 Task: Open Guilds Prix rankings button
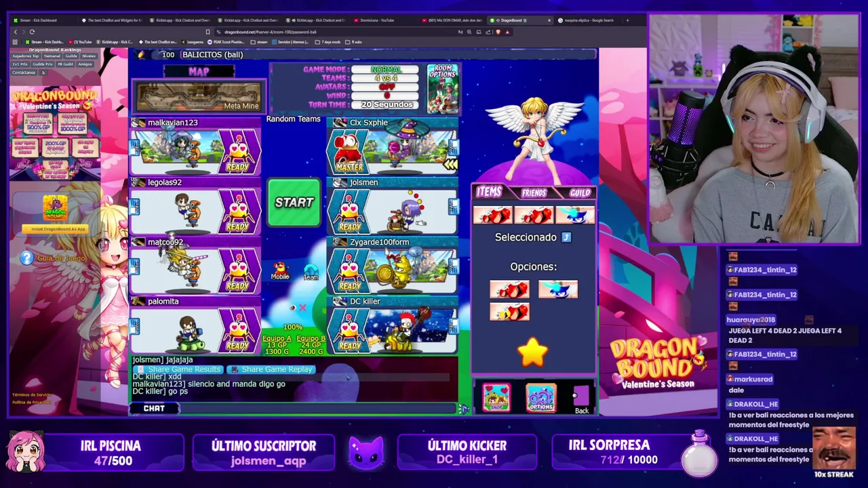(43, 64)
